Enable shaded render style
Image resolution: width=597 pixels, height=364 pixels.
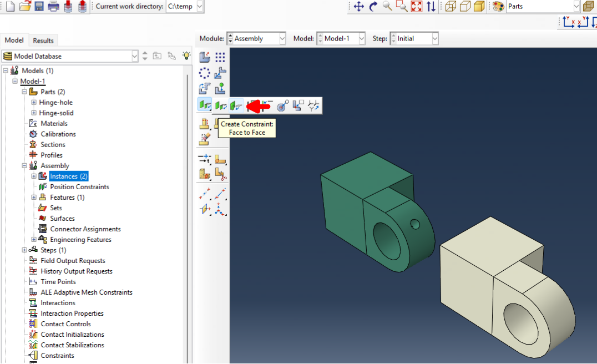point(479,7)
